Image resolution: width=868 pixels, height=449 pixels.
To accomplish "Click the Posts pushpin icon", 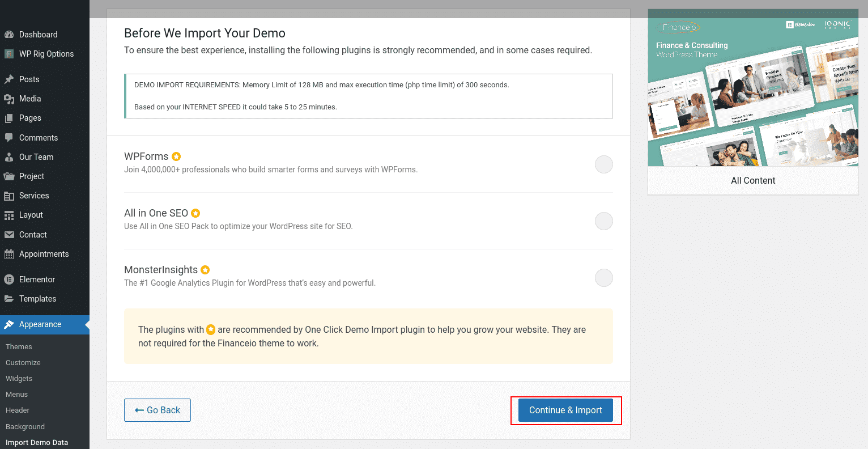I will coord(9,79).
